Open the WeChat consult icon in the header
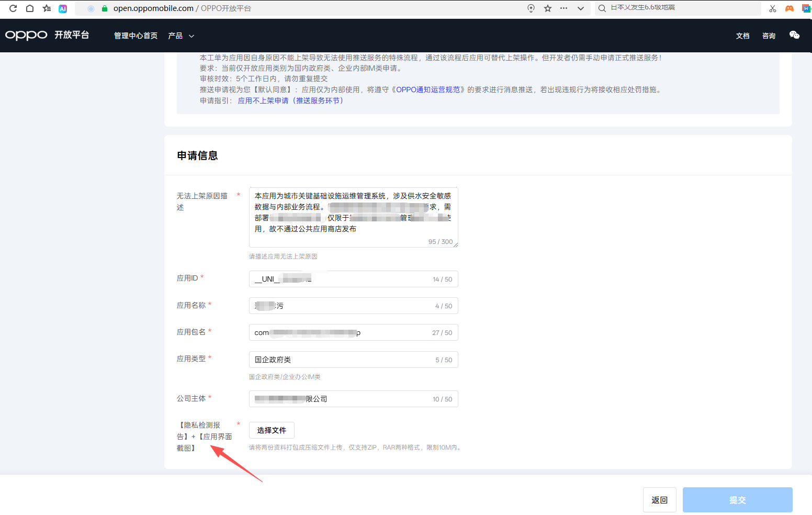 [794, 35]
